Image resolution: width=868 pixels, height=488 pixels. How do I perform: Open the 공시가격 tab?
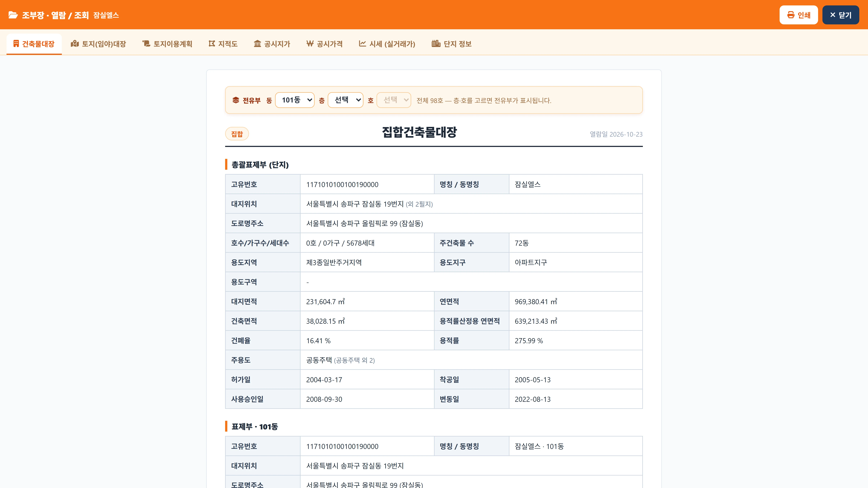click(324, 44)
